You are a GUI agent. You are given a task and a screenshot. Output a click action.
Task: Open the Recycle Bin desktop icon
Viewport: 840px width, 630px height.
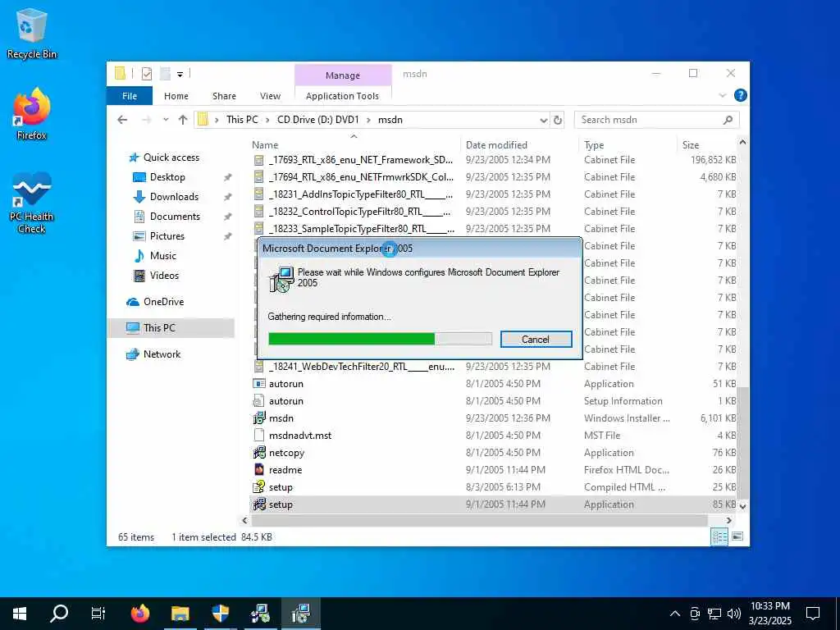click(32, 34)
